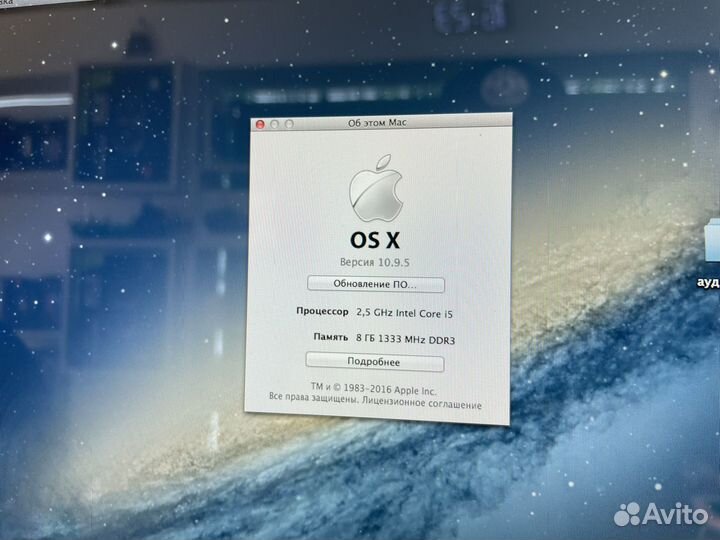Click the Об этом Mac title bar
720x540 pixels.
[x=381, y=123]
